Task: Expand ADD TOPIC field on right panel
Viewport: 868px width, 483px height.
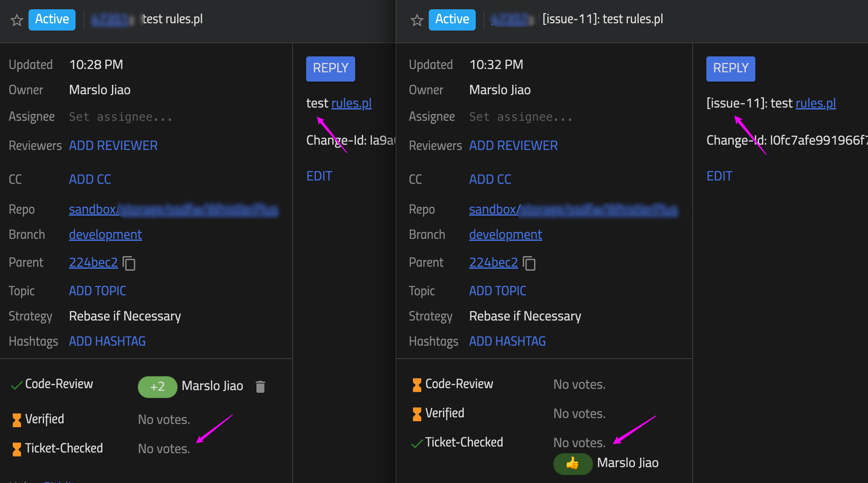Action: coord(498,290)
